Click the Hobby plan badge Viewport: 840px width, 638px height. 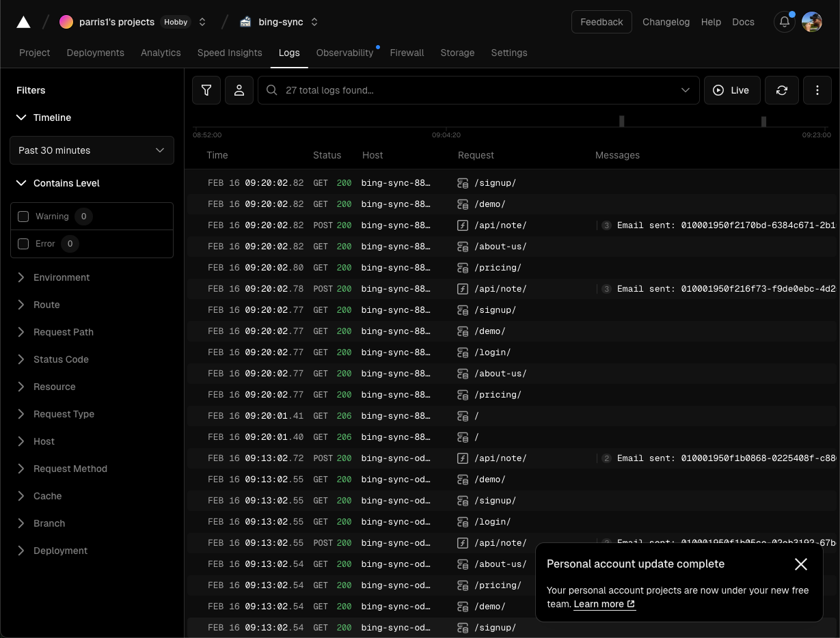coord(176,22)
